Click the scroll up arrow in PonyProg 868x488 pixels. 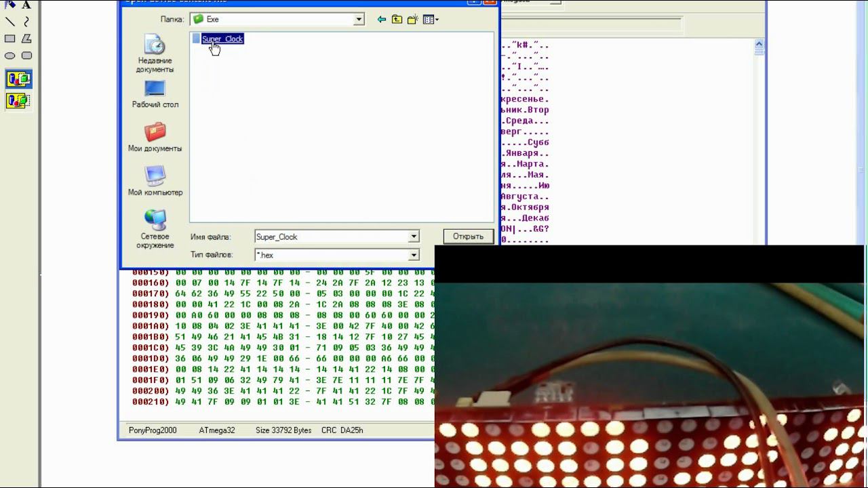(759, 45)
